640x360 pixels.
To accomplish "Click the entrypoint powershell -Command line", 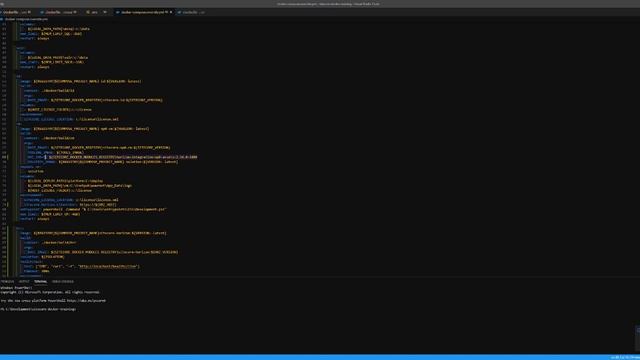I will [93, 209].
